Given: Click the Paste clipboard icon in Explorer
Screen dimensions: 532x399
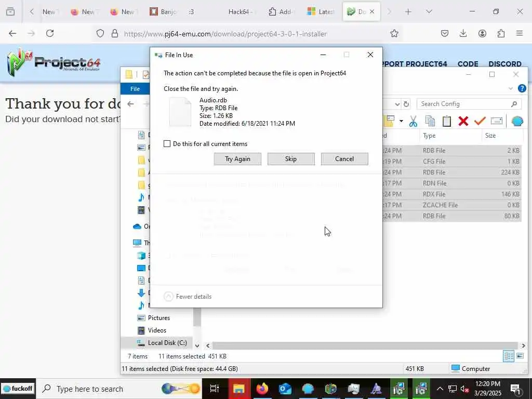Looking at the screenshot, I should 446,121.
